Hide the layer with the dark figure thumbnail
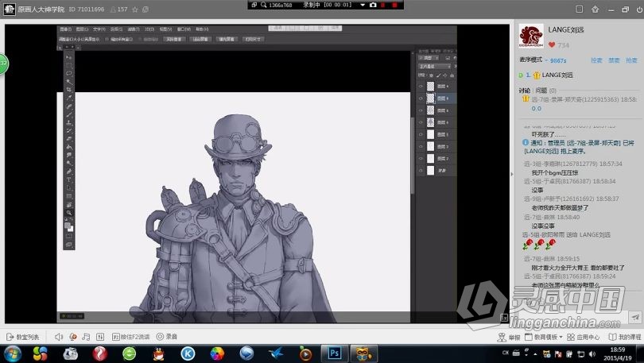Screen dimensions: 644x363 pos(421,122)
